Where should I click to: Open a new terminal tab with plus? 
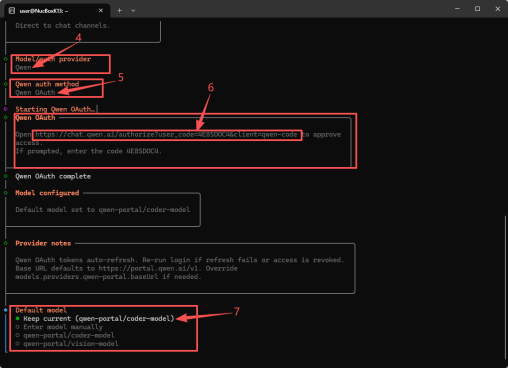pyautogui.click(x=119, y=11)
